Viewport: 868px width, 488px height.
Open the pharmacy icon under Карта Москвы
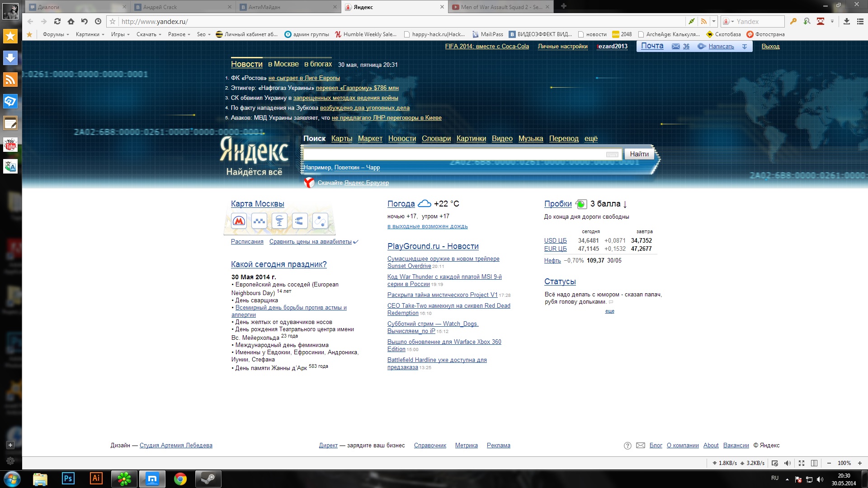[x=279, y=221]
